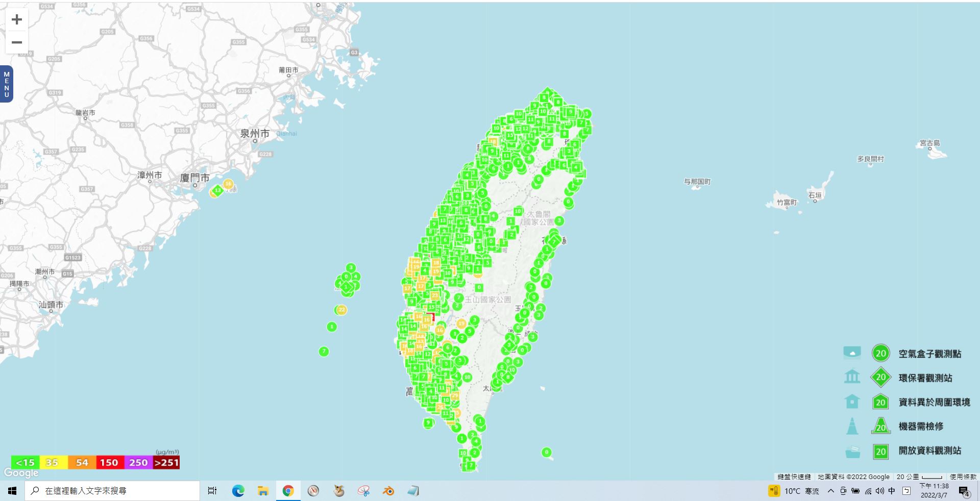The width and height of the screenshot is (980, 501).
Task: Open green 0 marker on Lanyu island
Action: (547, 452)
